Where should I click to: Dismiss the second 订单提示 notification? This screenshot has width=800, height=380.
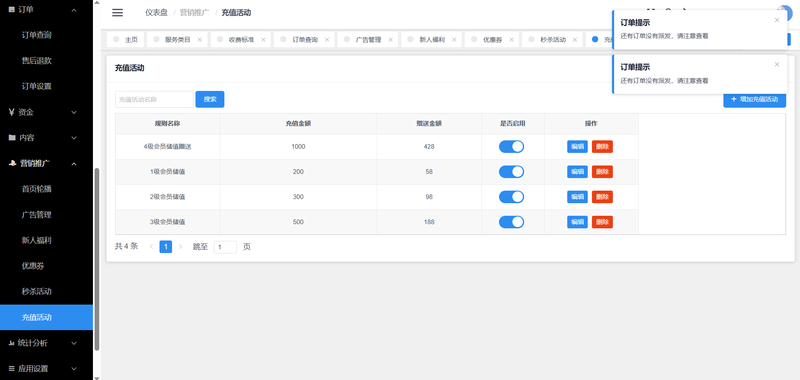pos(777,64)
